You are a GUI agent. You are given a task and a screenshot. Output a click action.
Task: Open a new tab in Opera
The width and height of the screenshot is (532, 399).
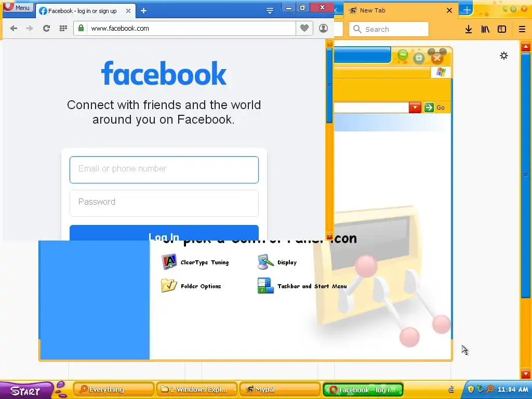coord(143,11)
